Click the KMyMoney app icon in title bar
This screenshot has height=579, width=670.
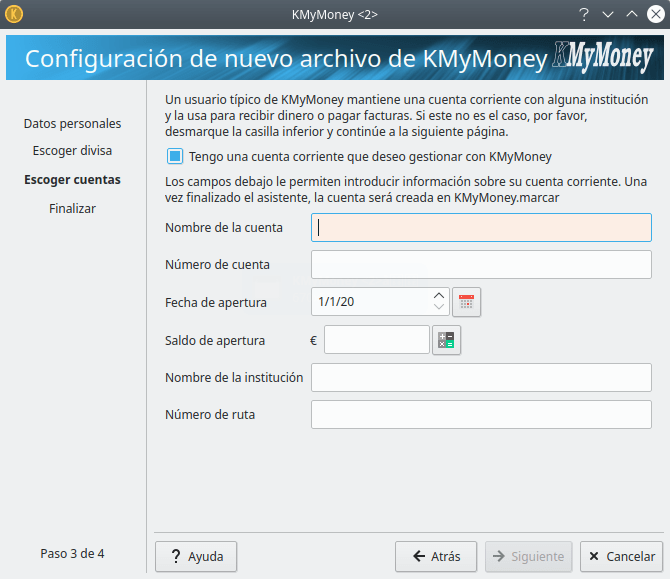[x=14, y=14]
